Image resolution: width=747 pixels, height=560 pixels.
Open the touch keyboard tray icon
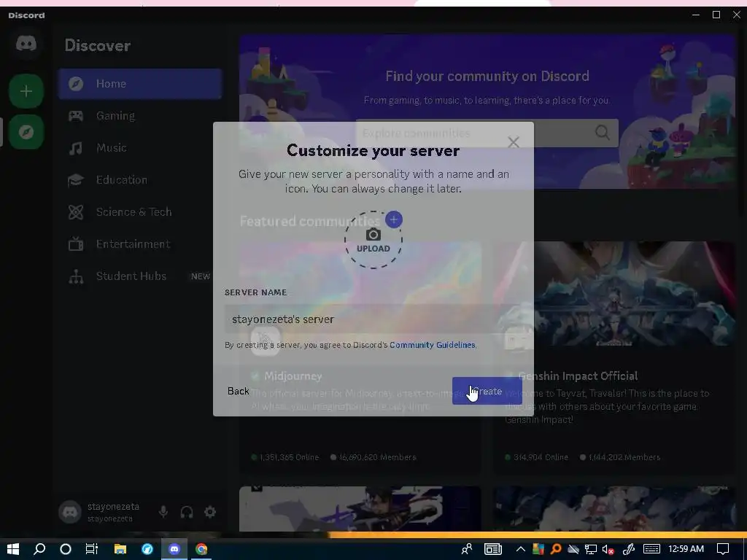click(x=651, y=549)
